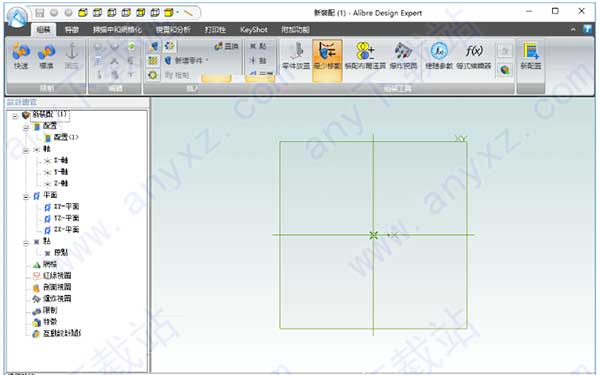
Task: Click the 置換 (Replace) button
Action: (x=227, y=46)
